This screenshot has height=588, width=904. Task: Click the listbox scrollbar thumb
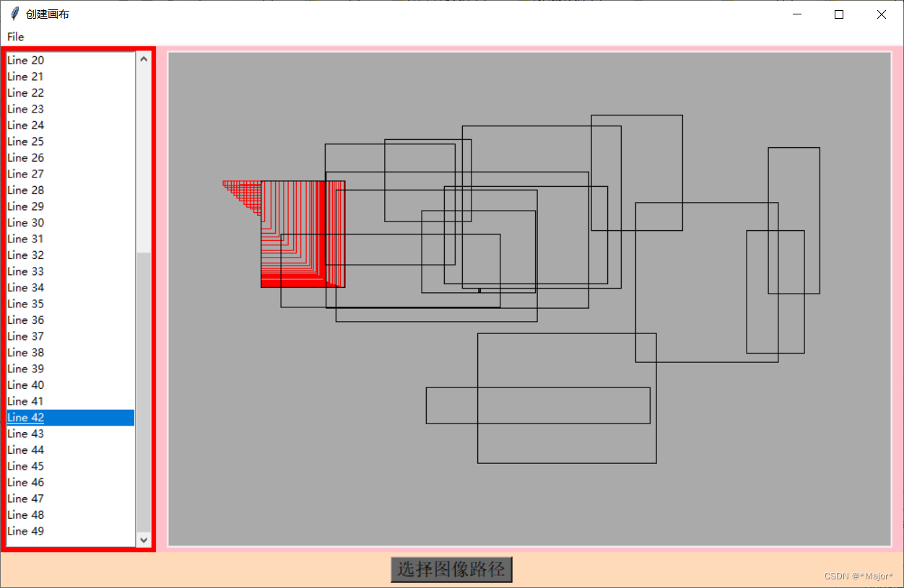click(x=143, y=392)
